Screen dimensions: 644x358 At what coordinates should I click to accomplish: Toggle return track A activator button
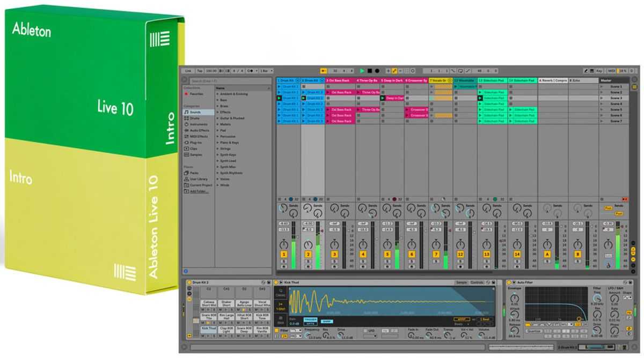click(x=547, y=254)
